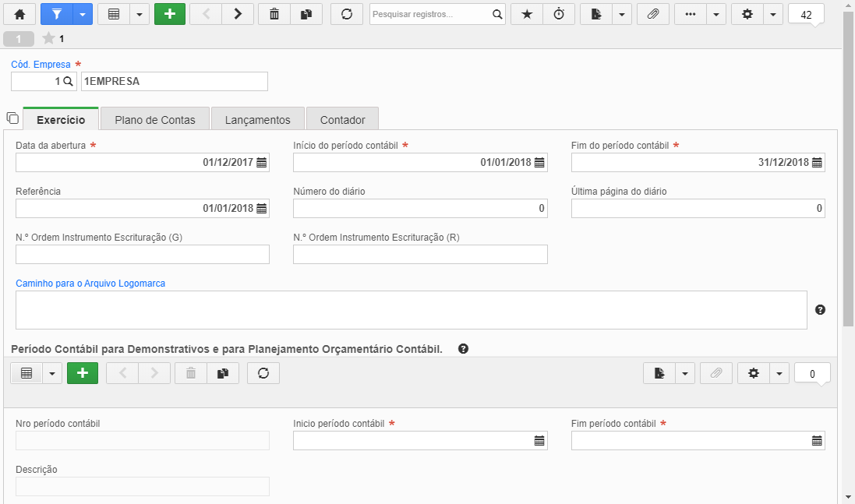855x504 pixels.
Task: Focus the Pesquisar registros search field
Action: 431,14
